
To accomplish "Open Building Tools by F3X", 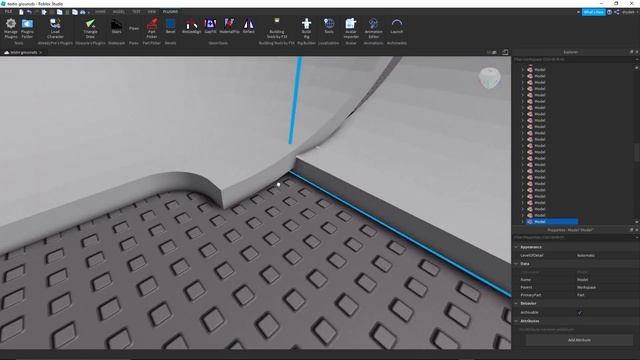I will click(x=277, y=29).
